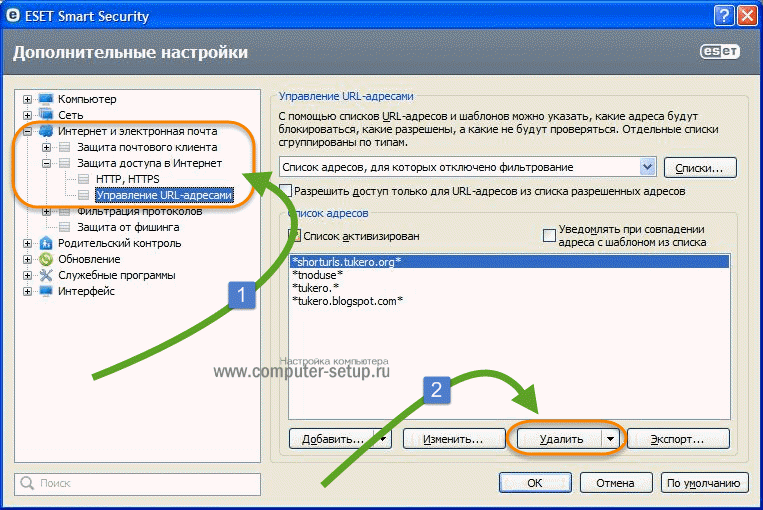Click the ESET title bar app icon
The image size is (763, 510).
(13, 16)
